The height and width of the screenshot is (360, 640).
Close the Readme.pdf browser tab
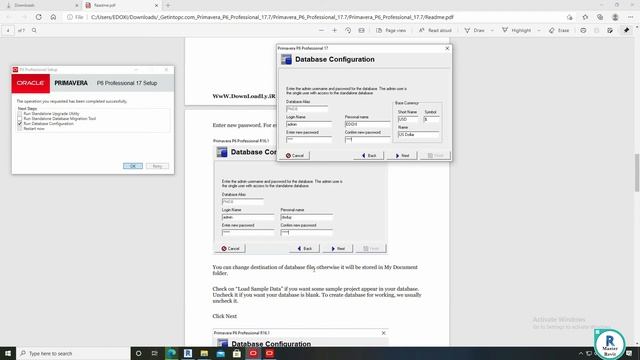point(156,5)
